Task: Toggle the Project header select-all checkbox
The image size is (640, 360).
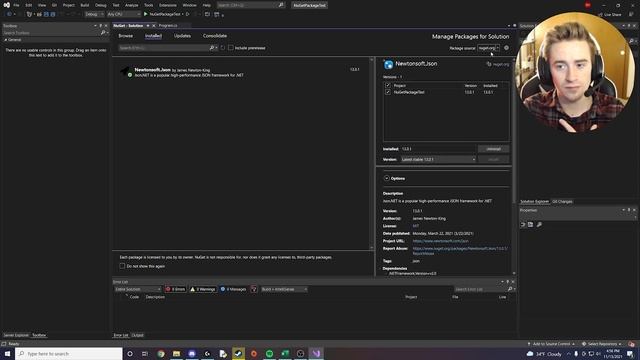Action: pos(388,85)
